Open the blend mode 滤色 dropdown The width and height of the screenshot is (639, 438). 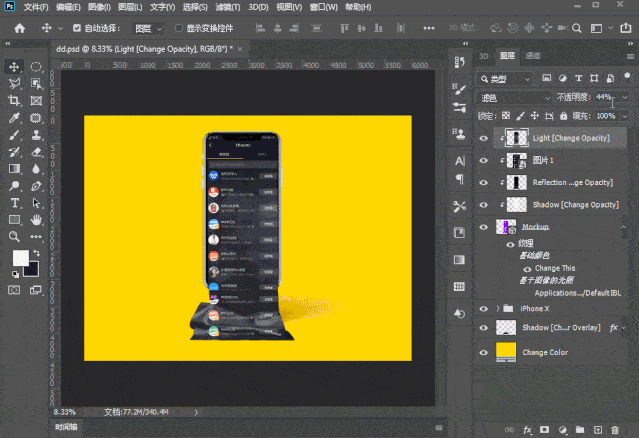click(x=514, y=98)
